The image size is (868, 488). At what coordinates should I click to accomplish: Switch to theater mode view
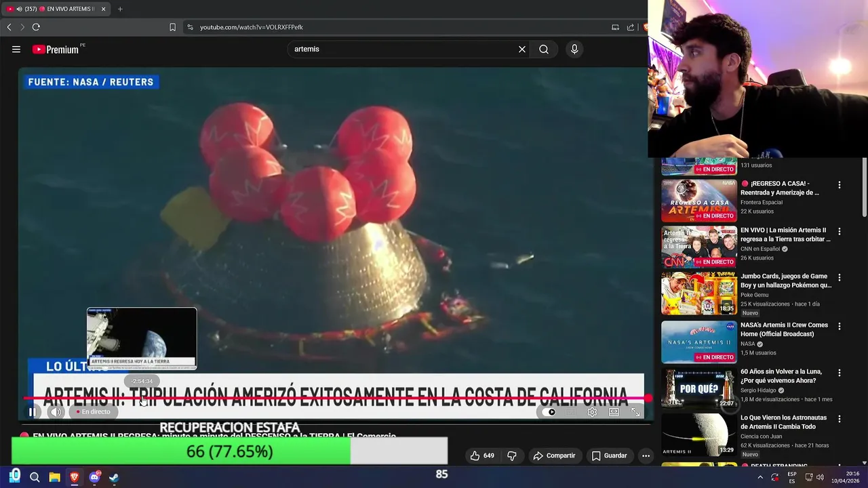[x=614, y=412]
